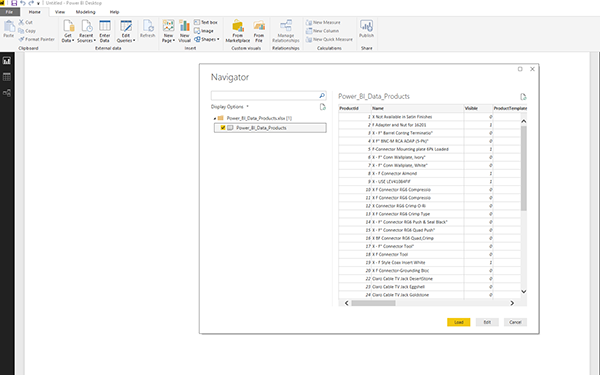The height and width of the screenshot is (375, 600).
Task: Click the Undo icon in title bar
Action: 23,3
